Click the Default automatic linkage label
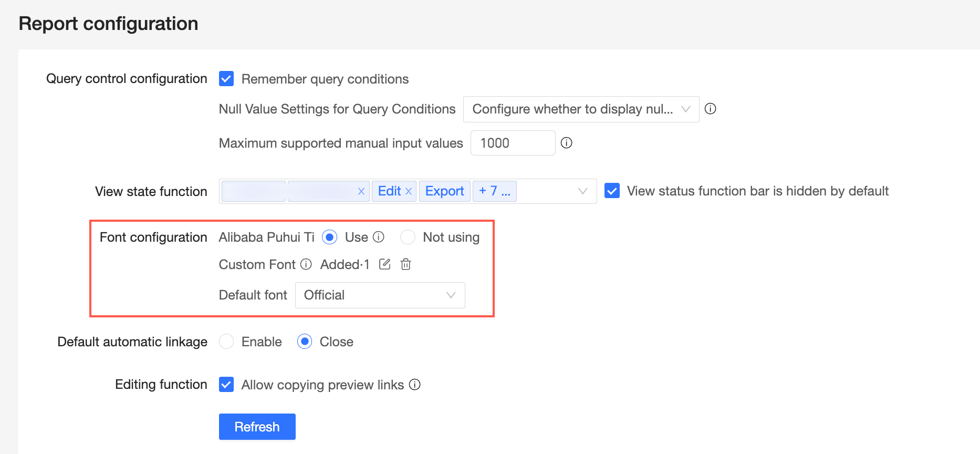 [x=132, y=342]
